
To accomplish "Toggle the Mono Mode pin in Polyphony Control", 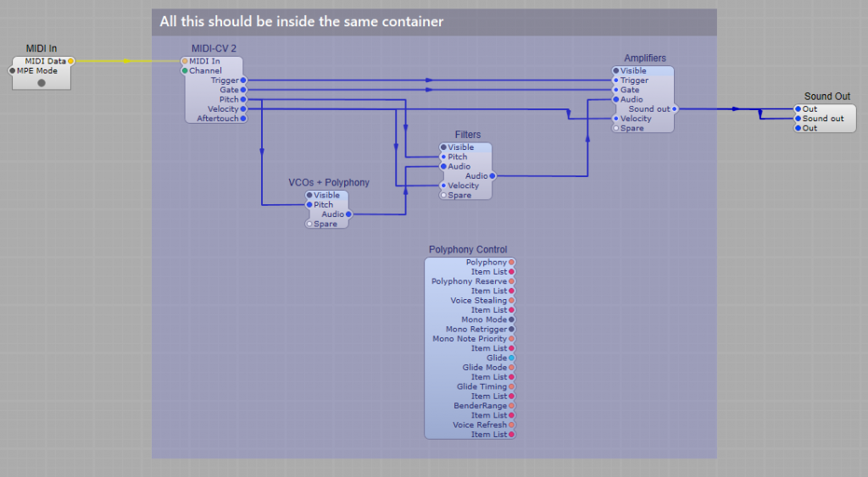I will pos(512,320).
